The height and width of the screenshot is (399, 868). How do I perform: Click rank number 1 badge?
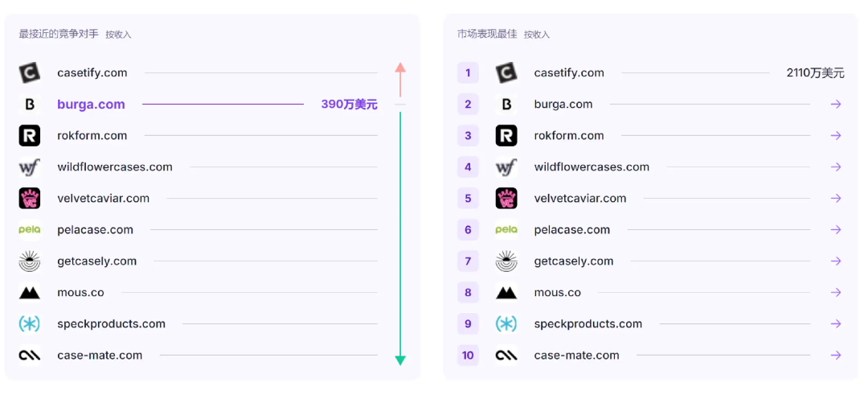(x=468, y=73)
